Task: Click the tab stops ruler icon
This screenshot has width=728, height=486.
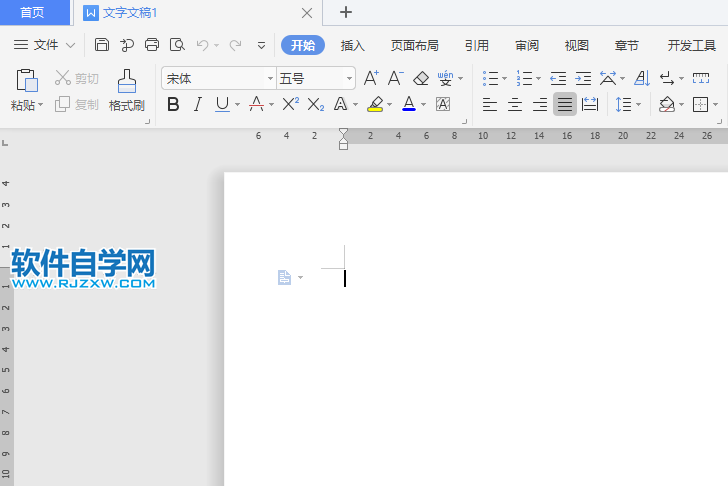Action: click(701, 78)
